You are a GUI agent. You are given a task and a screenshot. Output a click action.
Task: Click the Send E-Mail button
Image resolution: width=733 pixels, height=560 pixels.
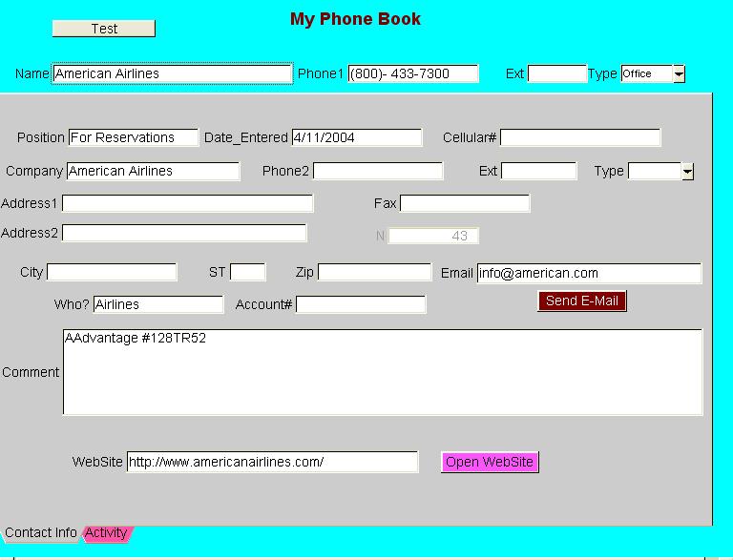point(582,301)
